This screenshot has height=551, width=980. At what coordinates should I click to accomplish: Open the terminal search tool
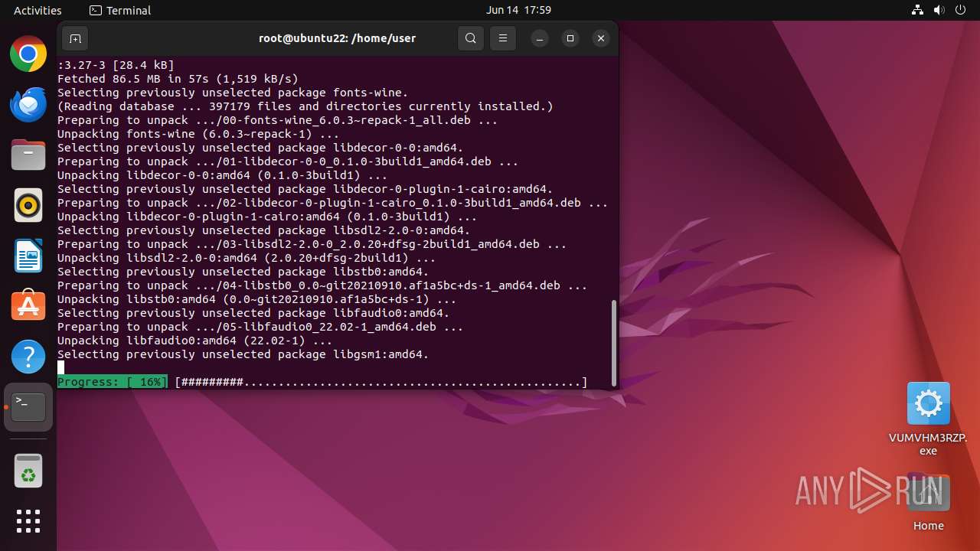tap(471, 38)
